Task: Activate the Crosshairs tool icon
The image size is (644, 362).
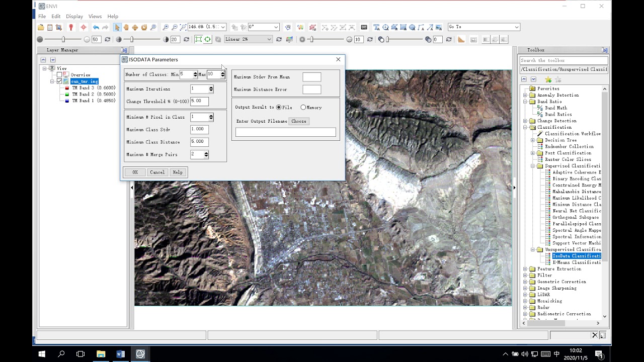Action: click(x=84, y=27)
